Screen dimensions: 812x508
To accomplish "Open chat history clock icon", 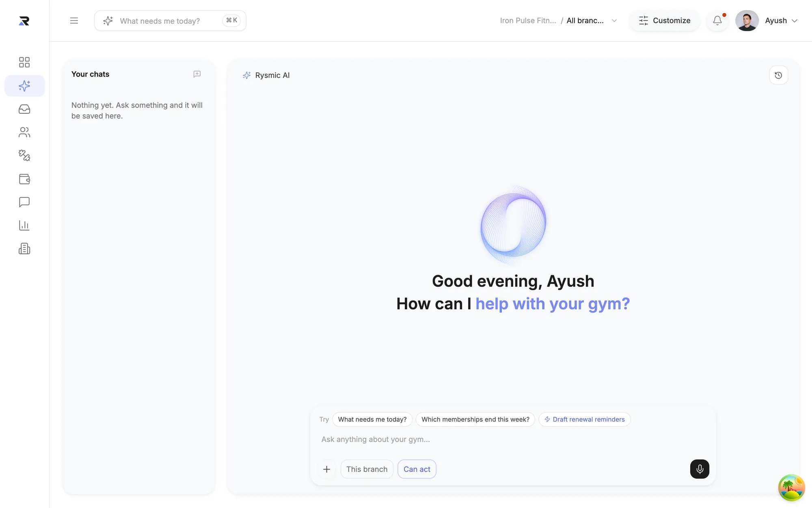I will [x=778, y=75].
